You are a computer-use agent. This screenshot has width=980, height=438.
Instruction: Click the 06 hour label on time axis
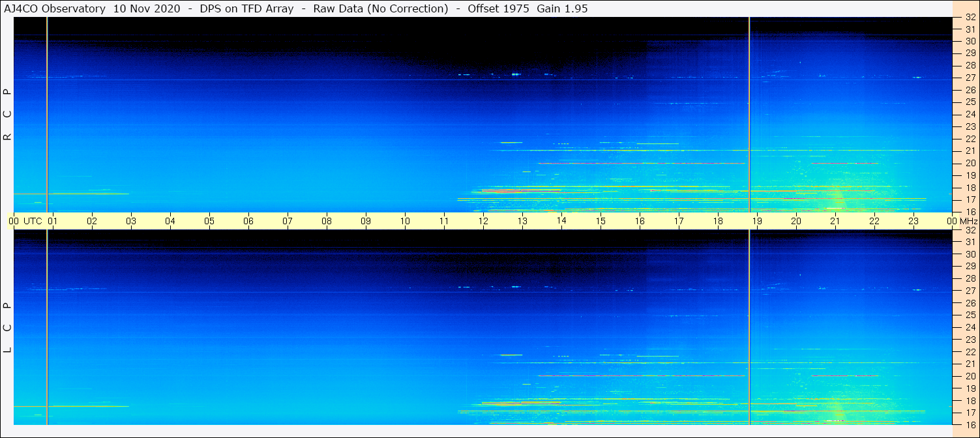tap(248, 221)
